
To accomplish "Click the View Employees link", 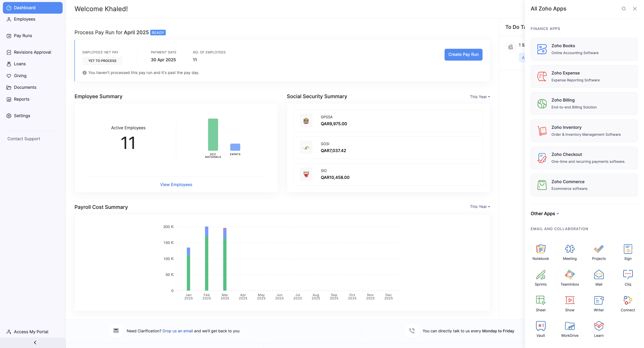I will 176,185.
